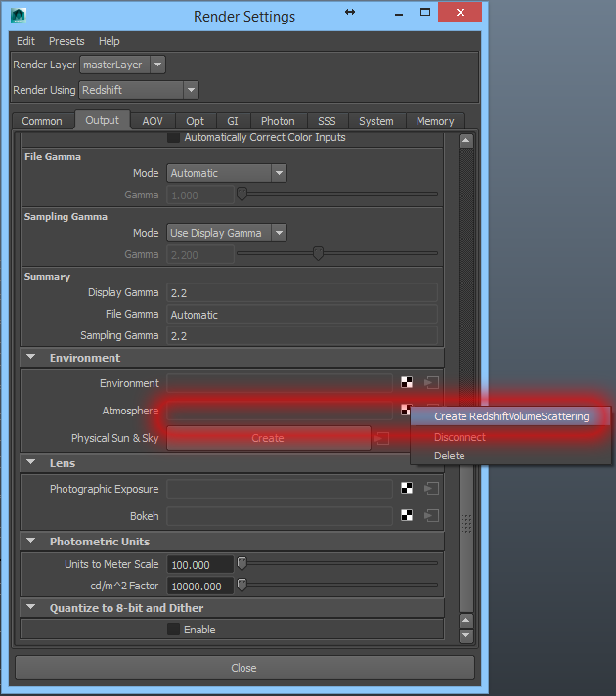Viewport: 616px width, 696px height.
Task: Toggle Automatically Correct Color Inputs checkbox
Action: [173, 137]
